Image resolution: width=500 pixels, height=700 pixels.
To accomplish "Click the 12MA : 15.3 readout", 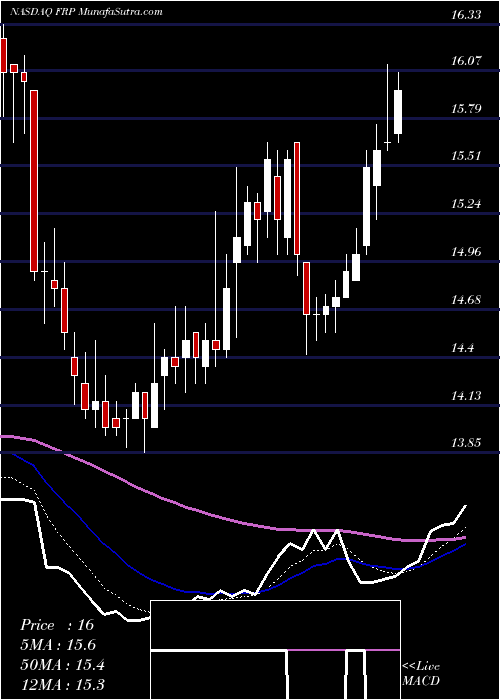I will [x=62, y=684].
